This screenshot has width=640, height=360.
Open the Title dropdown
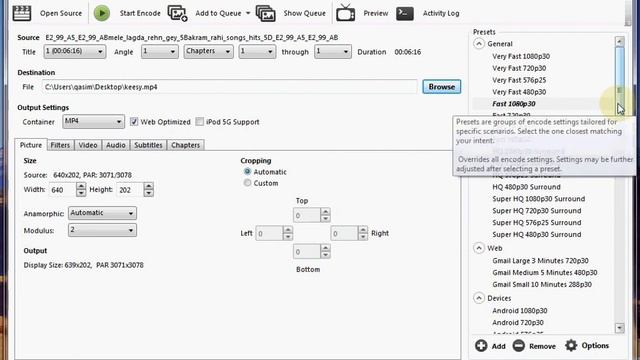(75, 51)
